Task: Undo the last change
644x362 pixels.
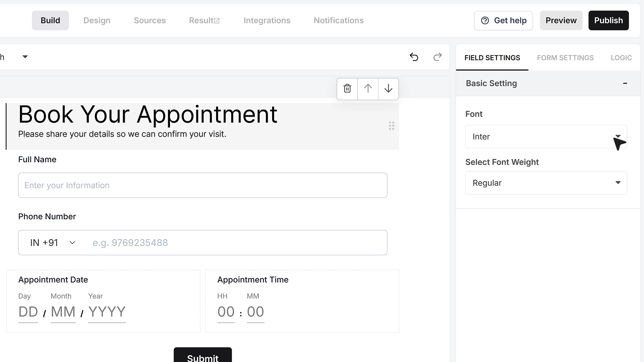Action: click(x=414, y=57)
